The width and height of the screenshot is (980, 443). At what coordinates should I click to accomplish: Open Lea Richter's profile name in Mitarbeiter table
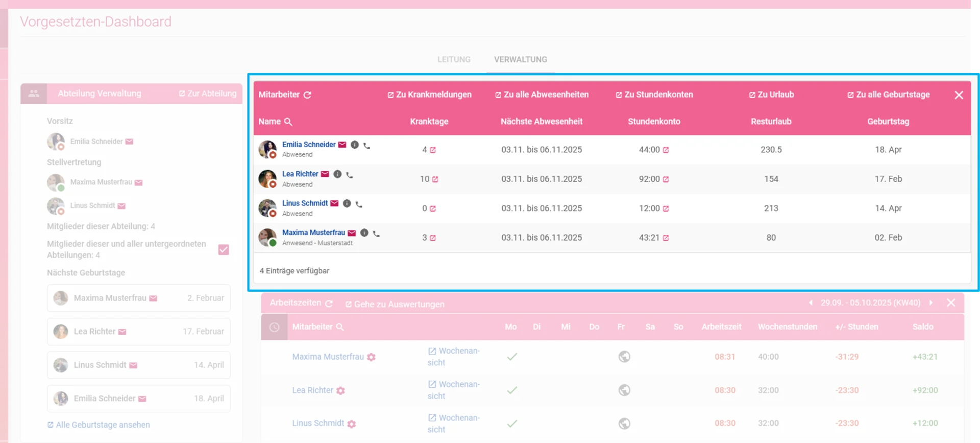point(300,174)
